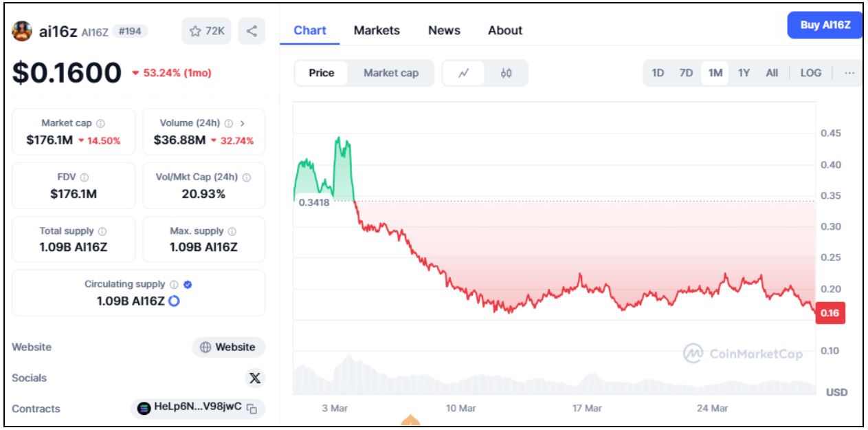
Task: Click Total supply info icon
Action: (x=102, y=231)
